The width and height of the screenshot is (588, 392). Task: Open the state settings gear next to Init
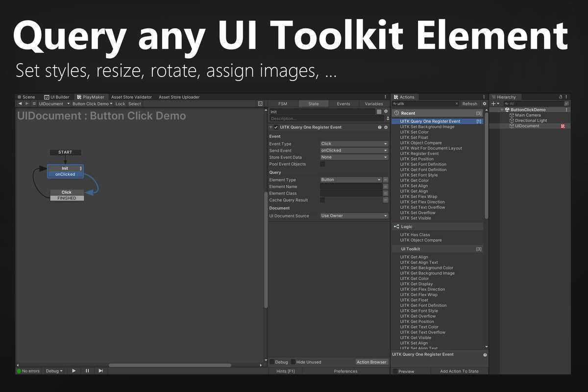point(386,112)
